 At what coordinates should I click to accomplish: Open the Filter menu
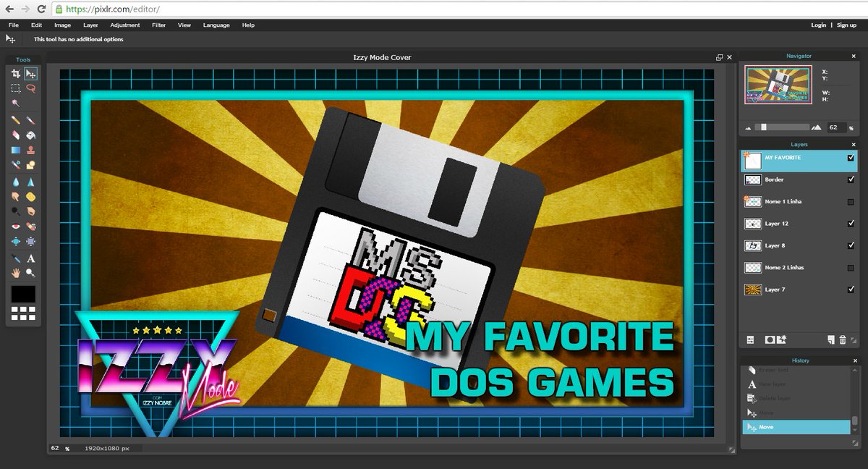[x=159, y=25]
